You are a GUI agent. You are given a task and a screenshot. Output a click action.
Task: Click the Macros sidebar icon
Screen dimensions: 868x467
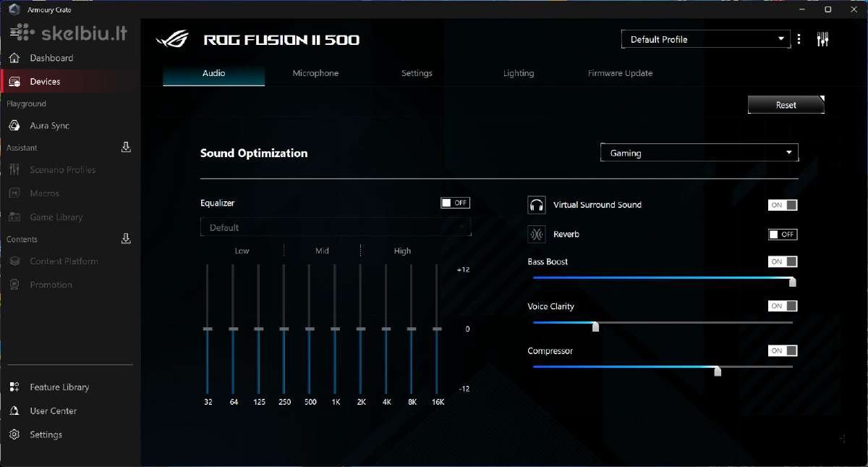14,193
